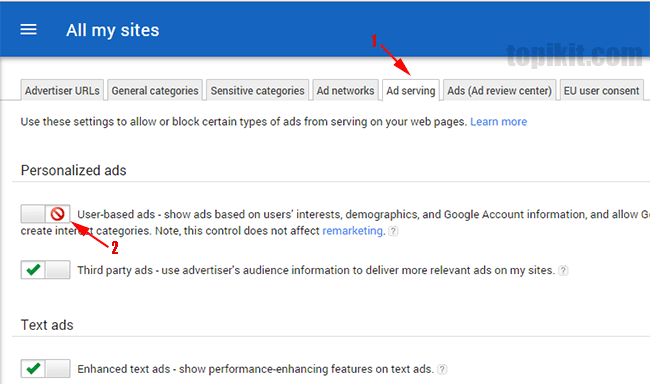Click the help icon for Enhanced text ads
The width and height of the screenshot is (650, 384).
[442, 369]
